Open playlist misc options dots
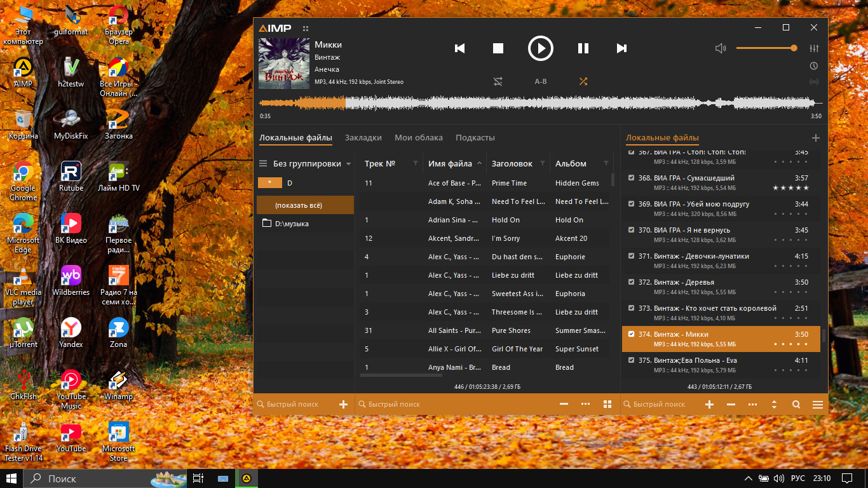Viewport: 868px width, 488px height. pos(752,404)
